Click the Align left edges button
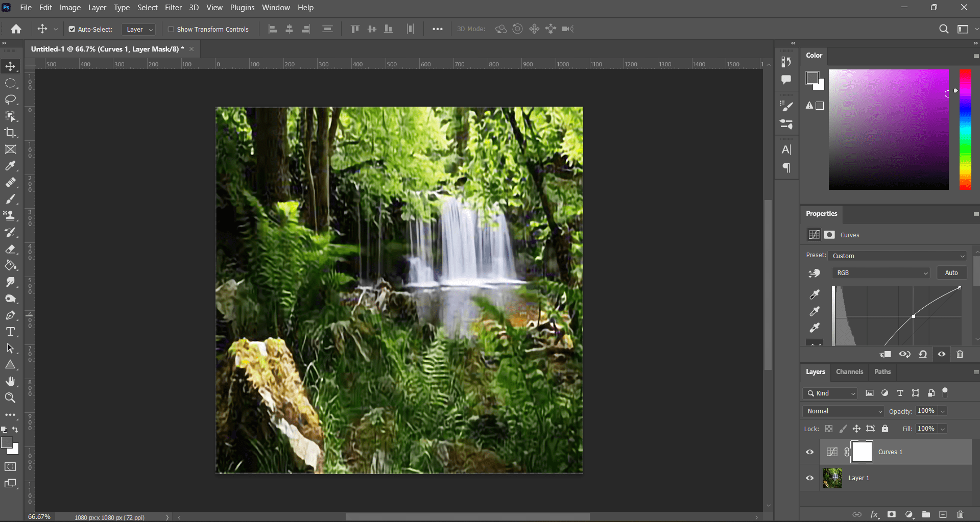The height and width of the screenshot is (522, 980). [x=272, y=29]
